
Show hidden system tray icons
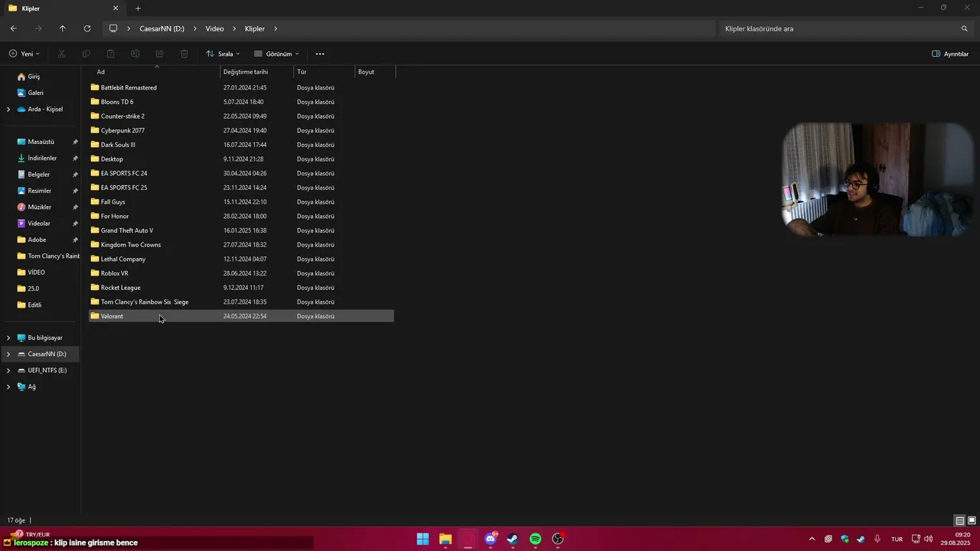[812, 539]
